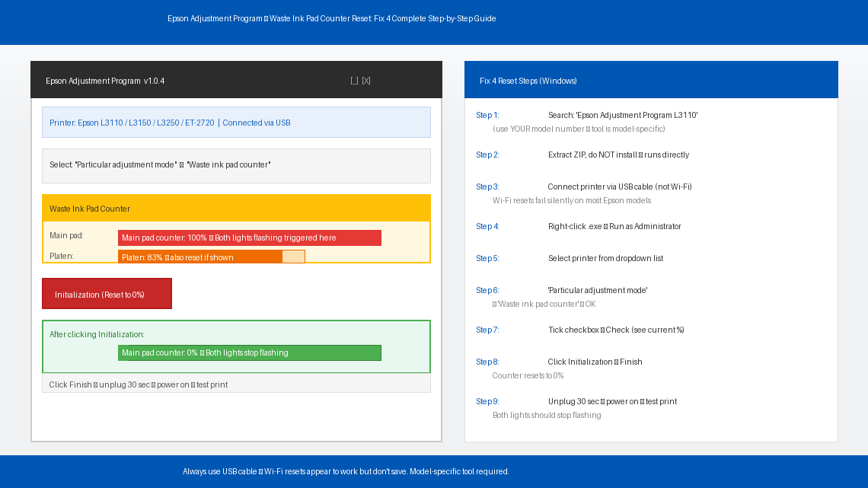Screen dimensions: 868x488
Task: Click the Finish, unplug 30 sec instruction bar
Action: (236, 384)
